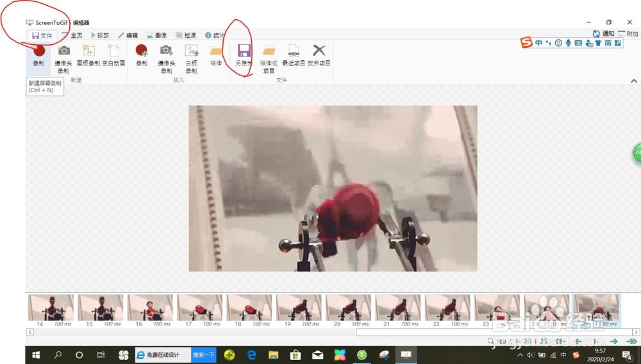
Task: Open the Windows Start menu
Action: 36,355
